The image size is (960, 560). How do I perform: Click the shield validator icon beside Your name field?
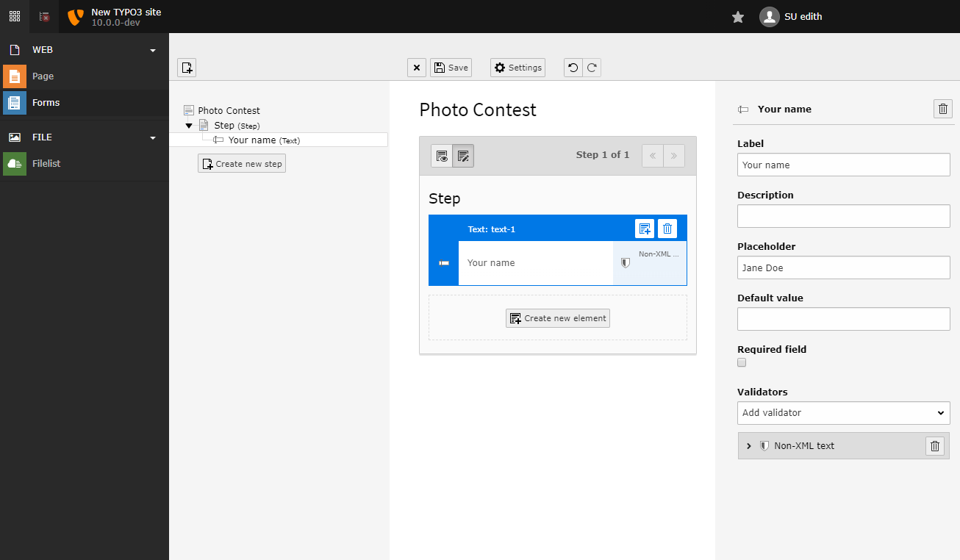625,262
